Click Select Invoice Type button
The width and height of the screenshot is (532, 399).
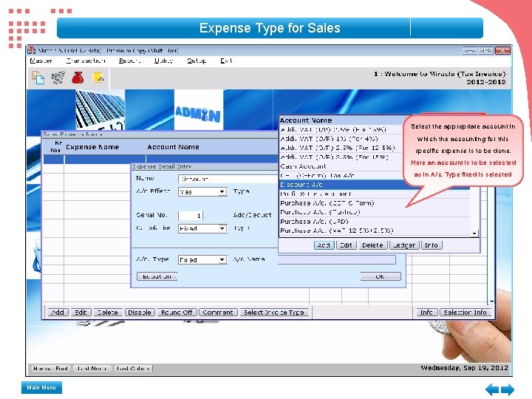click(274, 312)
